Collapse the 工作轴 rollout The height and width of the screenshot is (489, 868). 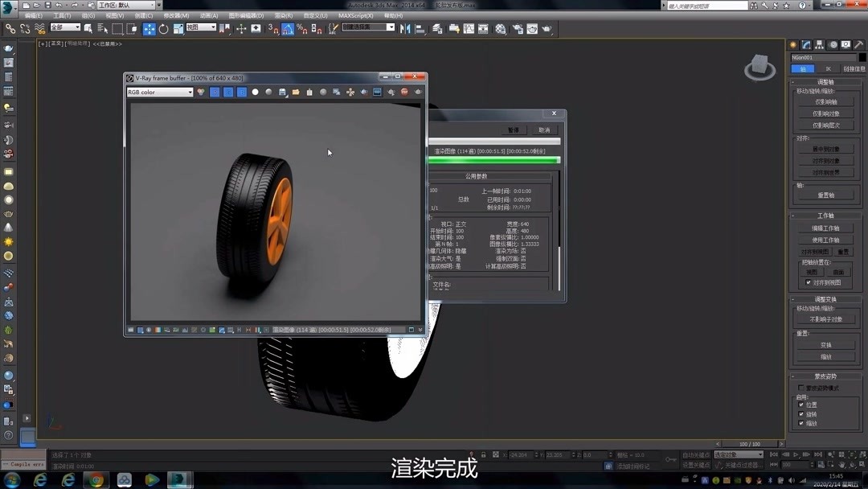[826, 215]
